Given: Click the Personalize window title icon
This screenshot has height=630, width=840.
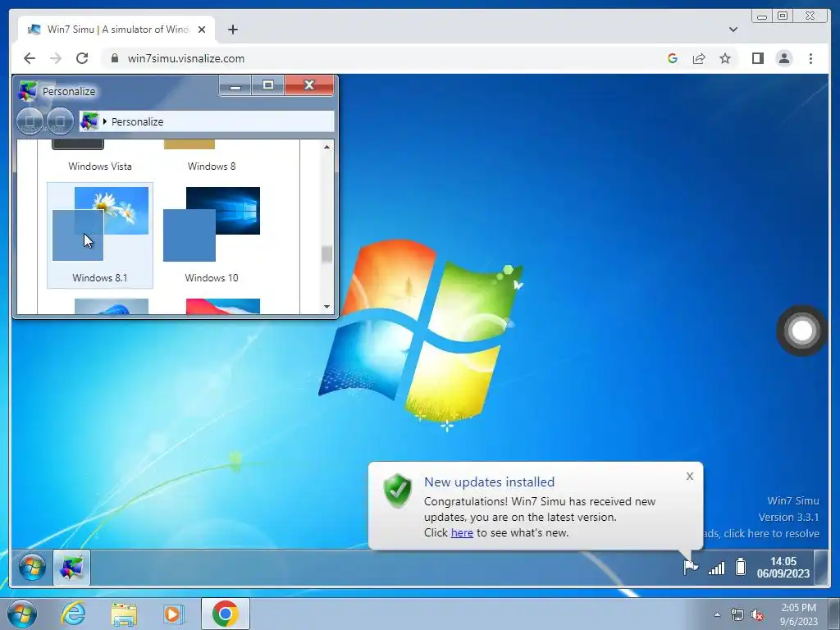Looking at the screenshot, I should [x=27, y=91].
